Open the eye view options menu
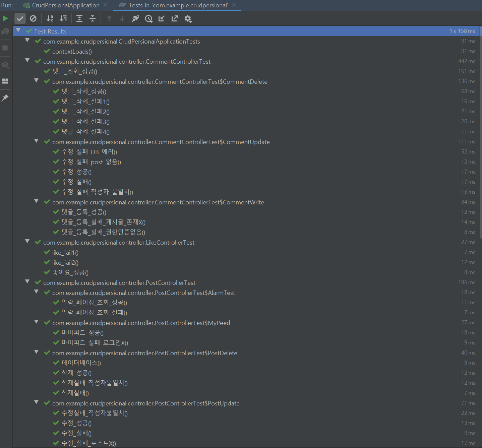 (x=5, y=65)
